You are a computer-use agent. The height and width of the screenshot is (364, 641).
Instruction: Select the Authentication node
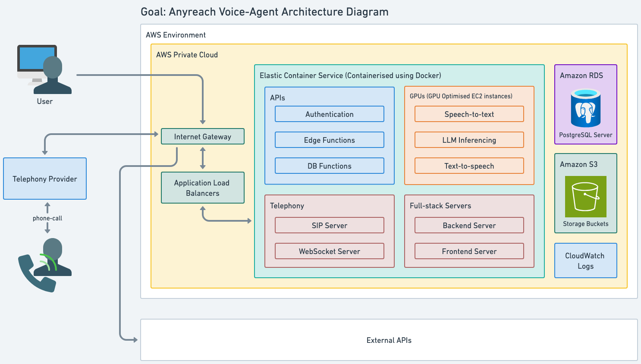point(330,114)
